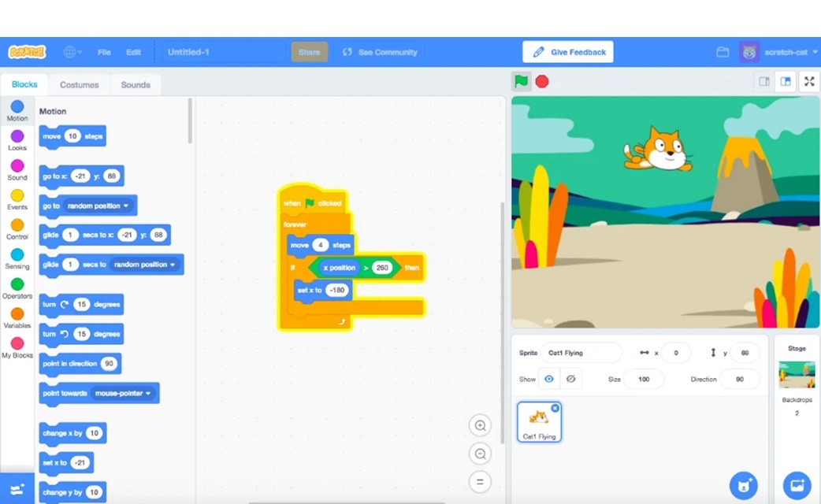This screenshot has width=821, height=504.
Task: Click the green flag to run project
Action: pyautogui.click(x=521, y=81)
